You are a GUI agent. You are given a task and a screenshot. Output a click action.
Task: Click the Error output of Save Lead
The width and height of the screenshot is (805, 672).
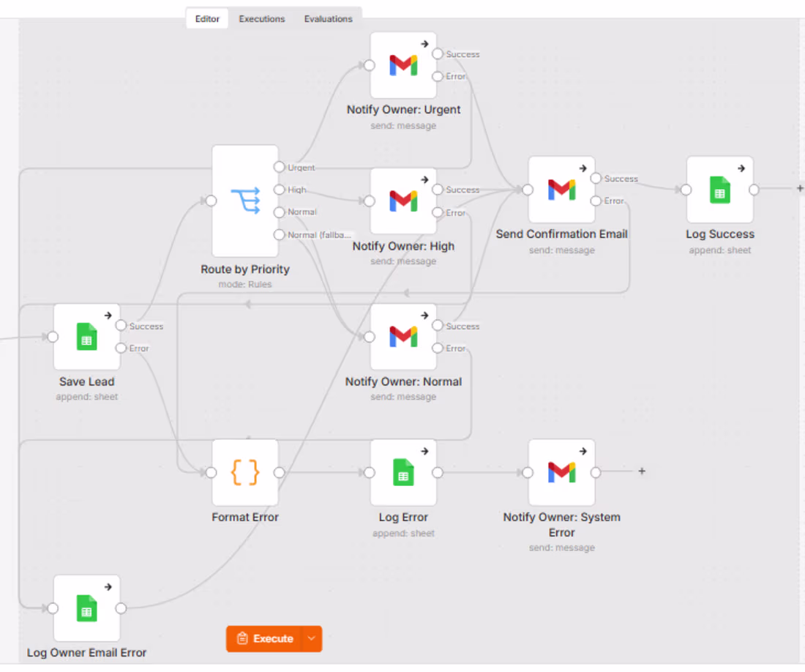click(121, 348)
